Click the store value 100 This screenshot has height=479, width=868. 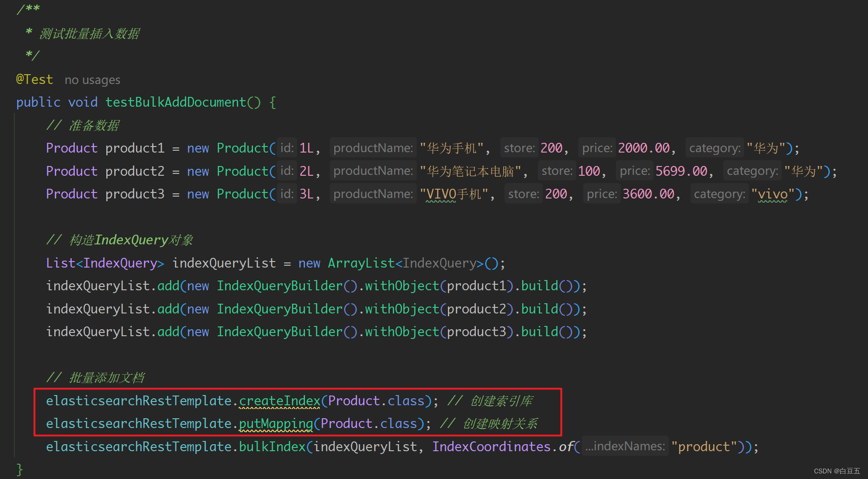[589, 171]
